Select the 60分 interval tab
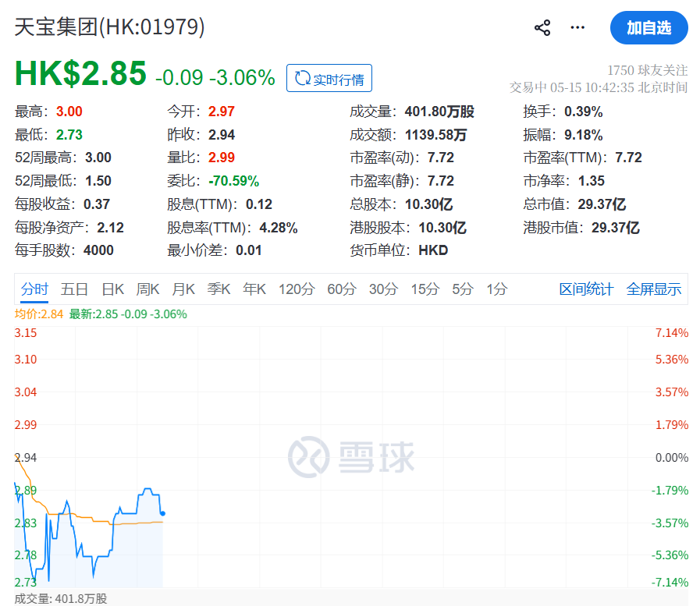Image resolution: width=700 pixels, height=606 pixels. (342, 289)
